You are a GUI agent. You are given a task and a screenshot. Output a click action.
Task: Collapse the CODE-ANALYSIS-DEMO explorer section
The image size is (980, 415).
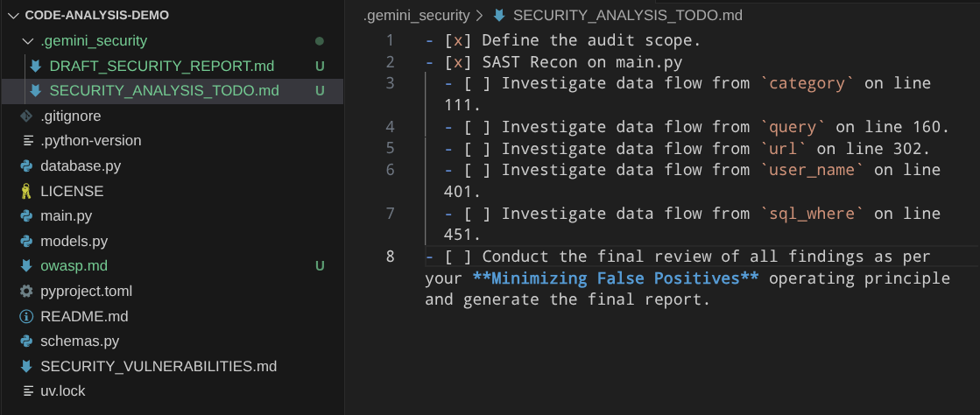click(x=12, y=15)
